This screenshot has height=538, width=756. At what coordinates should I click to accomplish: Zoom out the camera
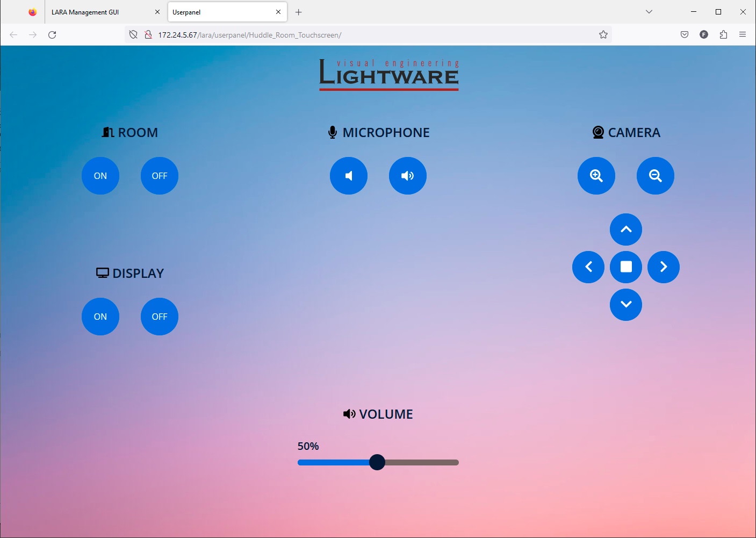coord(655,176)
